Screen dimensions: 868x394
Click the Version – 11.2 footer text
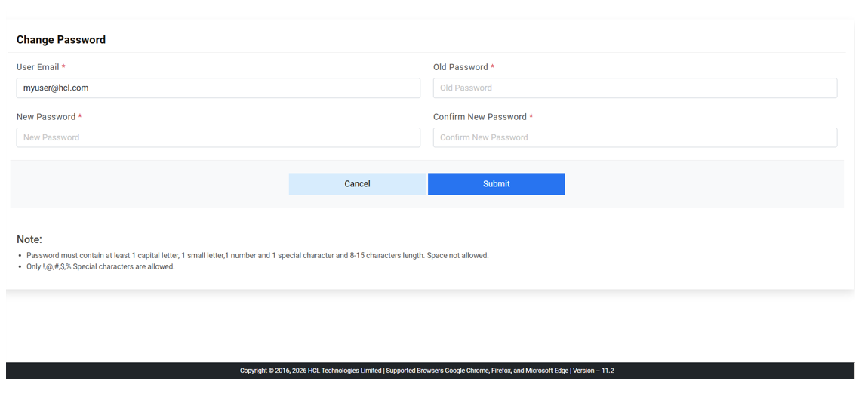[593, 371]
